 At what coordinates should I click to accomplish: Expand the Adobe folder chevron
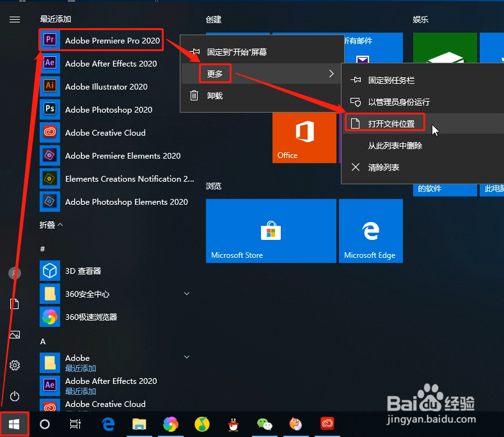[x=186, y=357]
